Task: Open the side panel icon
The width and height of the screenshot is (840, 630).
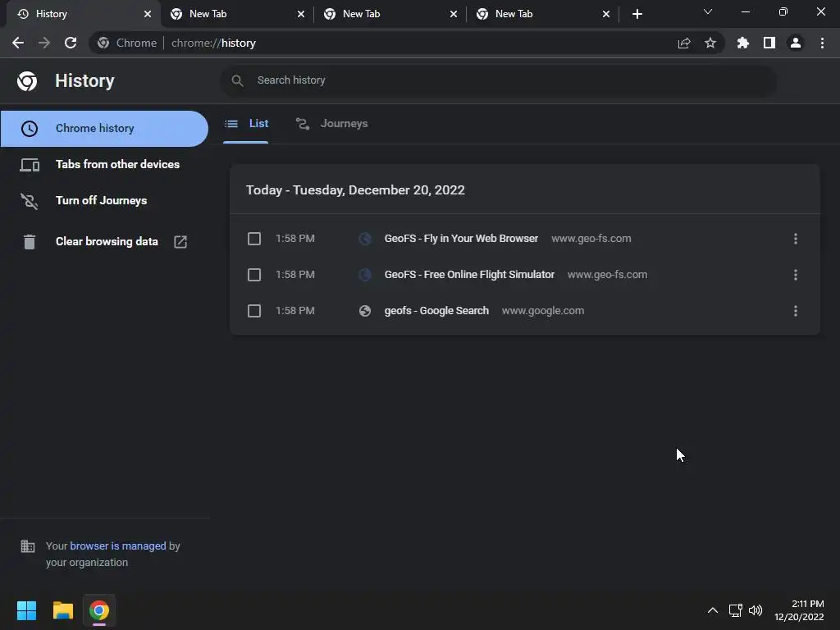Action: [x=769, y=43]
